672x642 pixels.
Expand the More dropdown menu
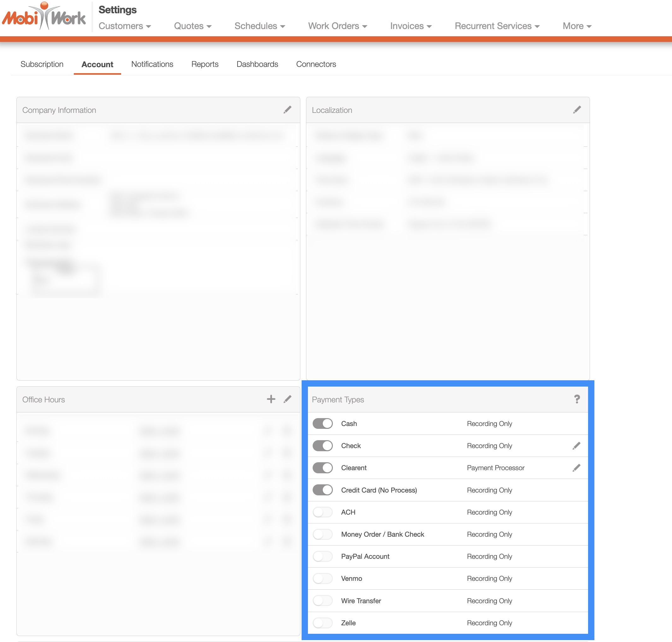coord(577,26)
